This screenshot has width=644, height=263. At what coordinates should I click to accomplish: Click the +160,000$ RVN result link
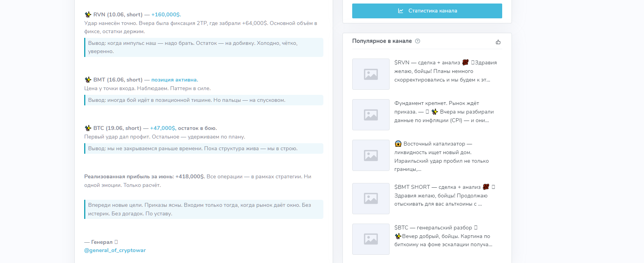(x=166, y=14)
